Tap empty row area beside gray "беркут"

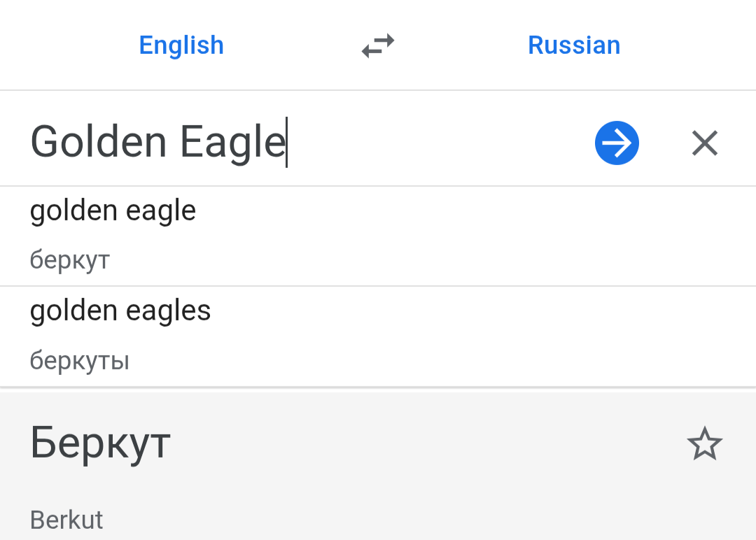455,260
